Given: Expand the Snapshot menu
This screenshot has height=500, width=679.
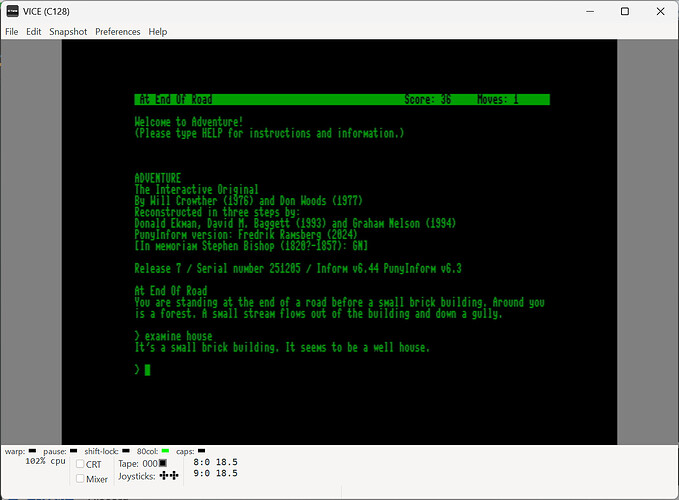Looking at the screenshot, I should coord(68,32).
